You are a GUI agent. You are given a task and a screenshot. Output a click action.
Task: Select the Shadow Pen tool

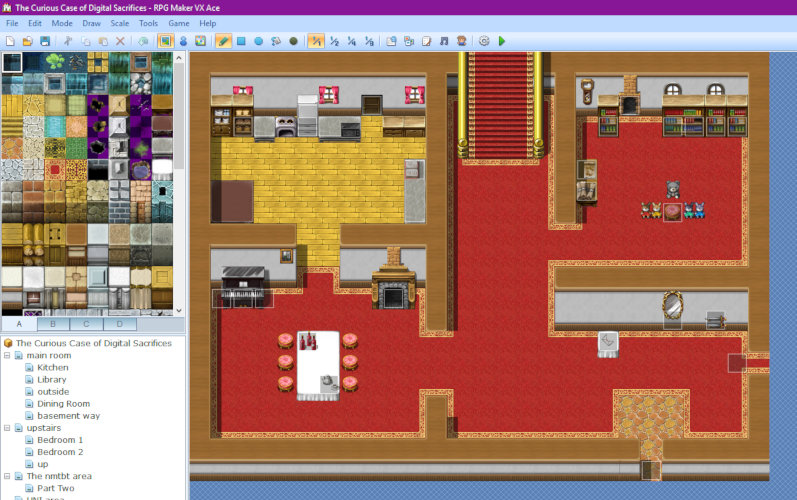coord(293,41)
